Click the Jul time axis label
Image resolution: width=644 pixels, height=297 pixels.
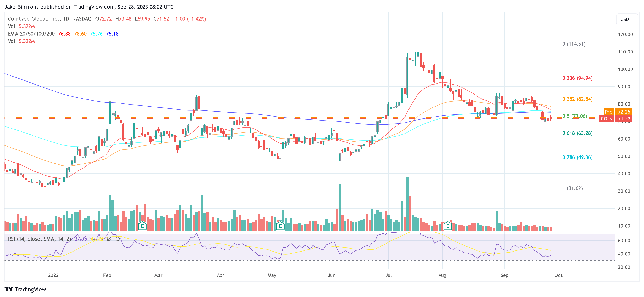[388, 275]
